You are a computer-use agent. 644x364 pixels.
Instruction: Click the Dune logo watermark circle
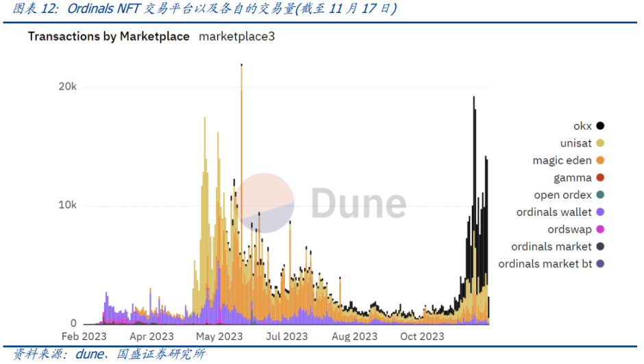[x=264, y=203]
